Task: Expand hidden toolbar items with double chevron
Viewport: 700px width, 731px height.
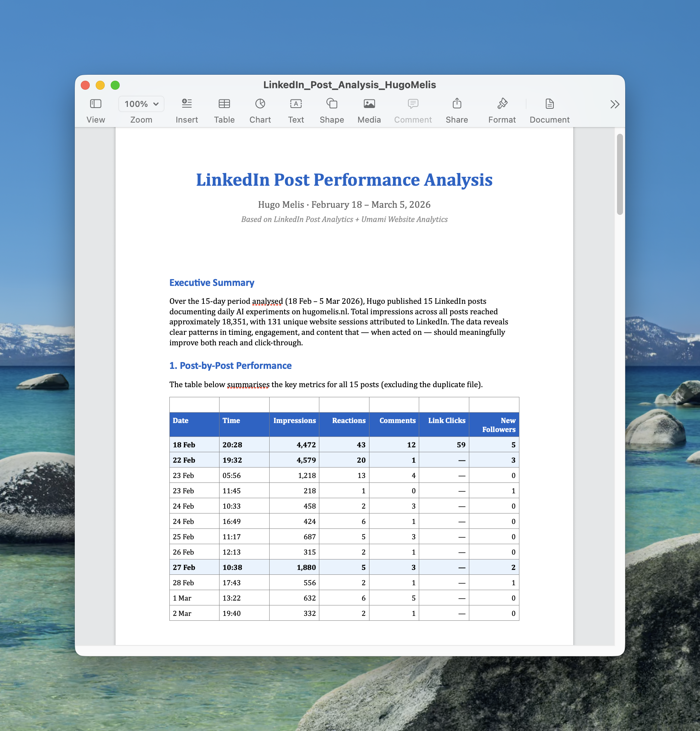Action: (615, 104)
